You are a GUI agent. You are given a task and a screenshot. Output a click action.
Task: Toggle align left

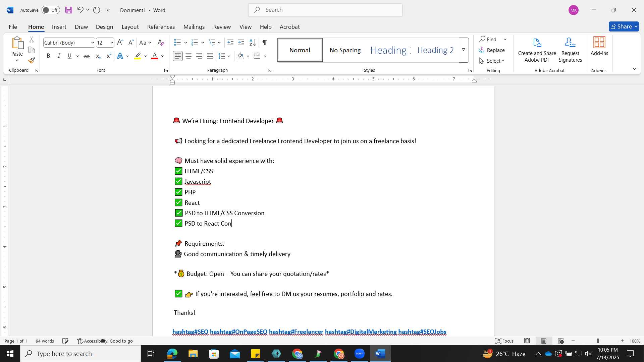178,56
